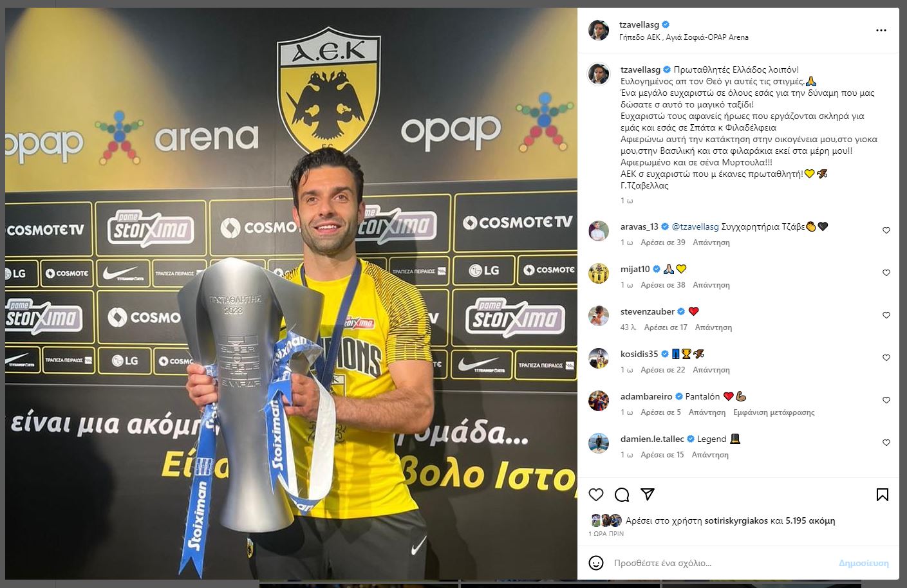Click the Δημοσίευση post button

(863, 563)
